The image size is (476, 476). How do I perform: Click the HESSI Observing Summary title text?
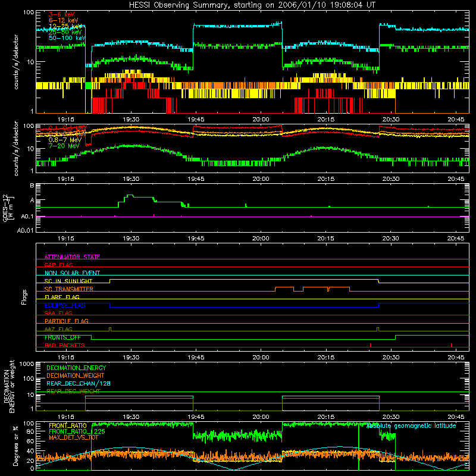252,5
